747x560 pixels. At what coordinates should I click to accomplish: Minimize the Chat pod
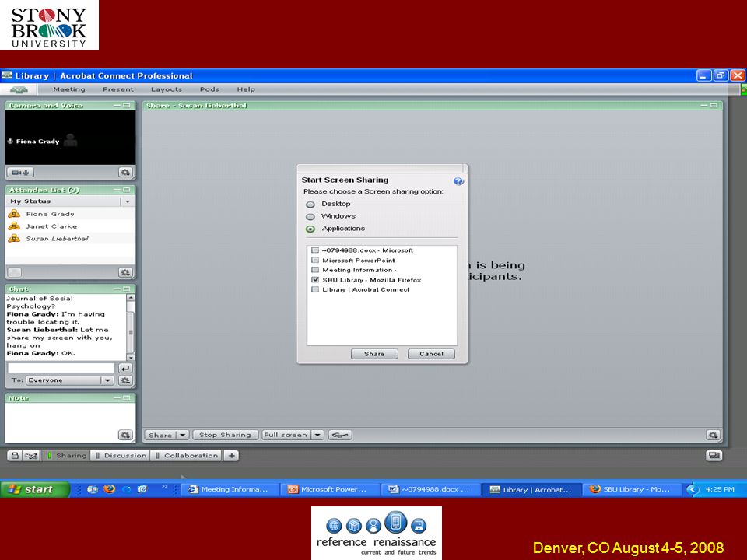117,289
